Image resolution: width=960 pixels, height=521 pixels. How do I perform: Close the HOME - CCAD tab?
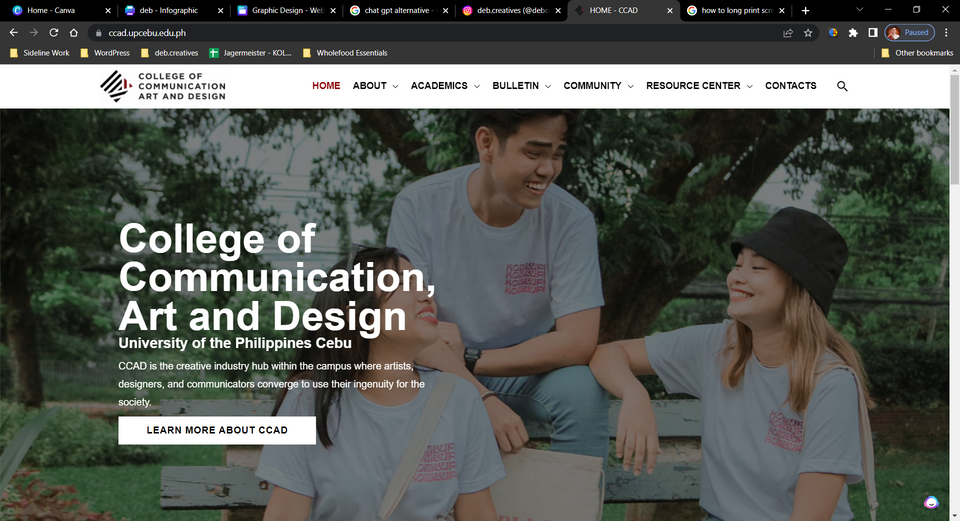(x=670, y=10)
